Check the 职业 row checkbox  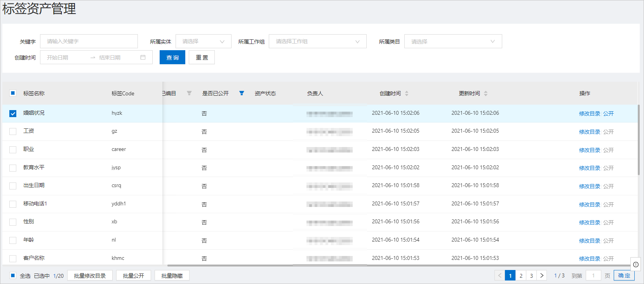point(13,150)
